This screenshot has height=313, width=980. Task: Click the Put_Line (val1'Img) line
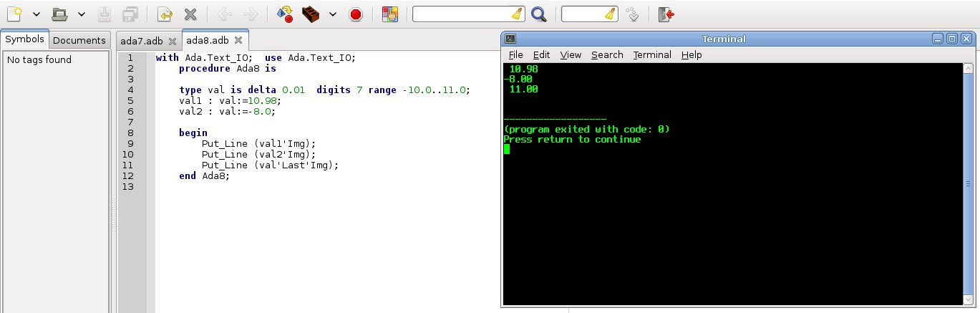258,144
